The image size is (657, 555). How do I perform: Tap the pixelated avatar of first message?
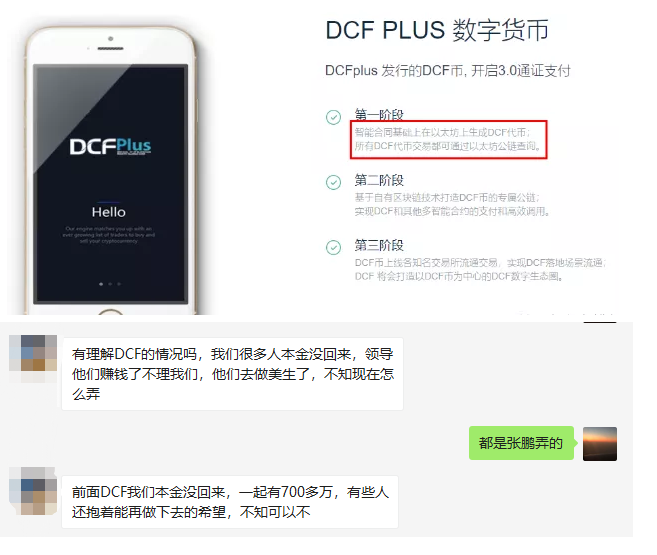[x=33, y=359]
